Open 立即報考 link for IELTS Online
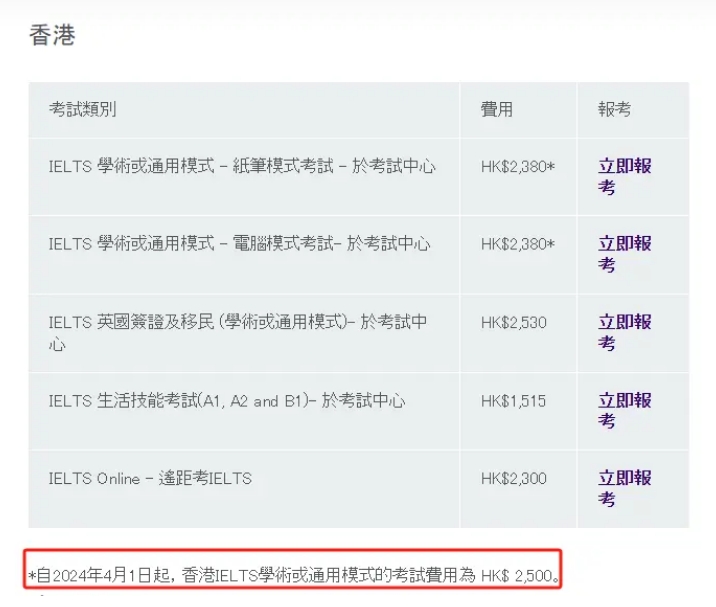The image size is (716, 607). point(624,488)
